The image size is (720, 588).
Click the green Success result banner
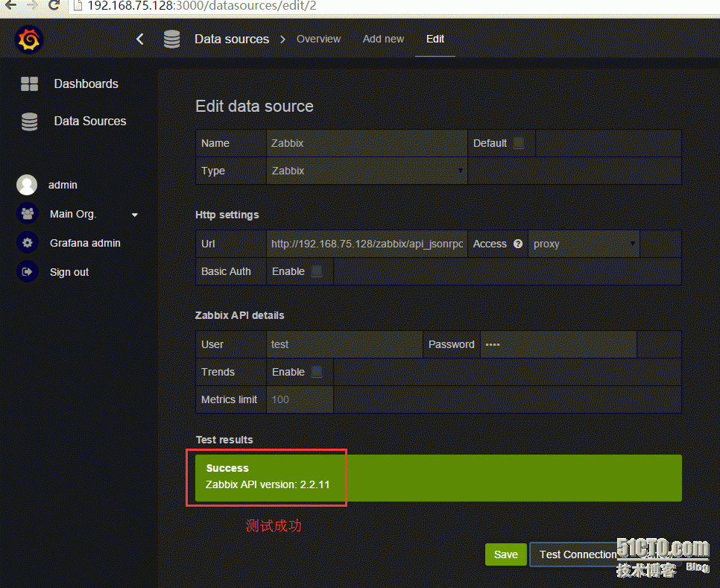(x=438, y=478)
